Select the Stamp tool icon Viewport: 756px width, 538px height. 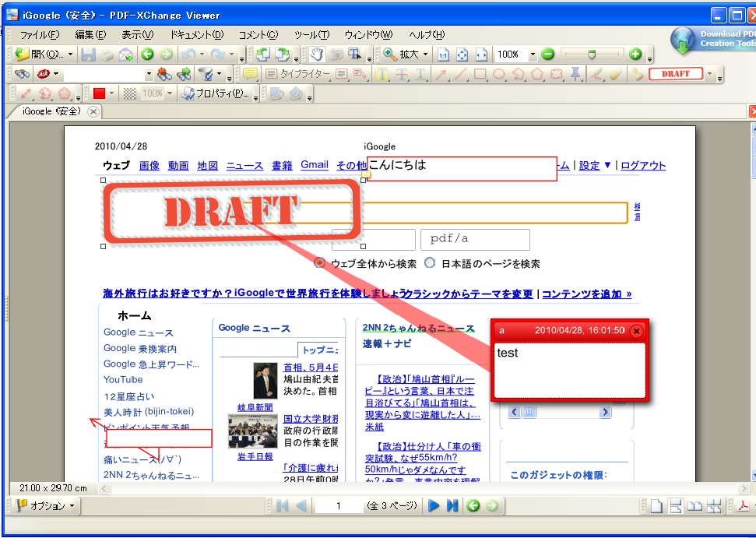tap(638, 74)
